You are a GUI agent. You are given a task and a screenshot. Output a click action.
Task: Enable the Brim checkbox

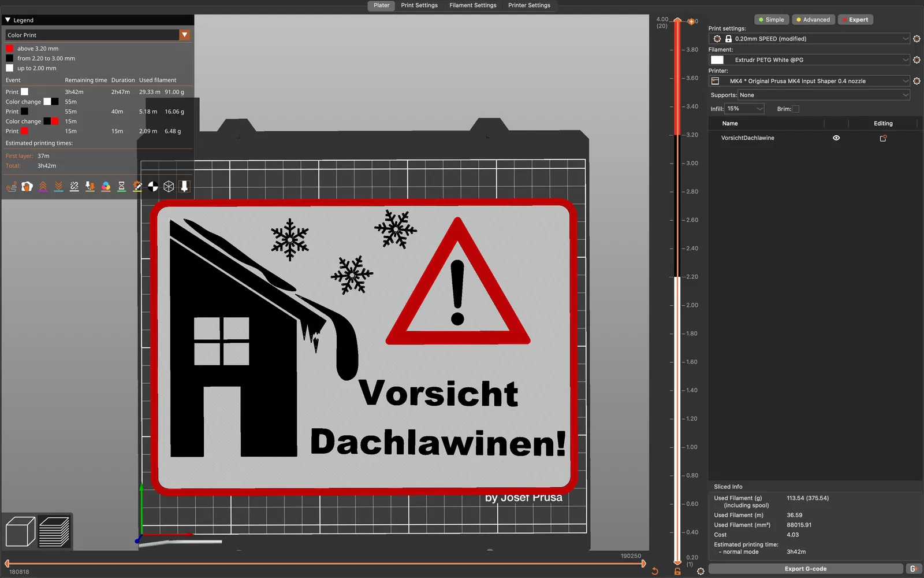point(795,109)
